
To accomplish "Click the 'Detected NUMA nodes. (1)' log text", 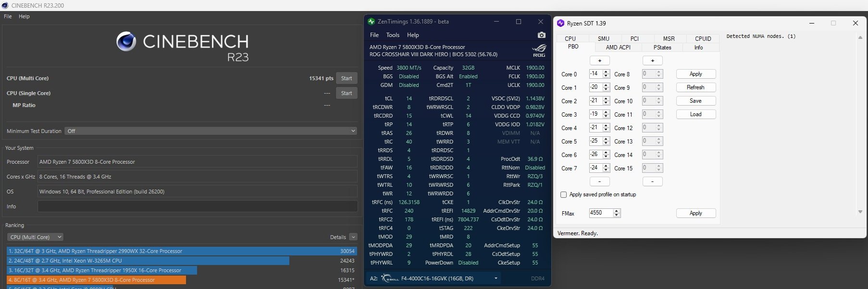I will [761, 36].
